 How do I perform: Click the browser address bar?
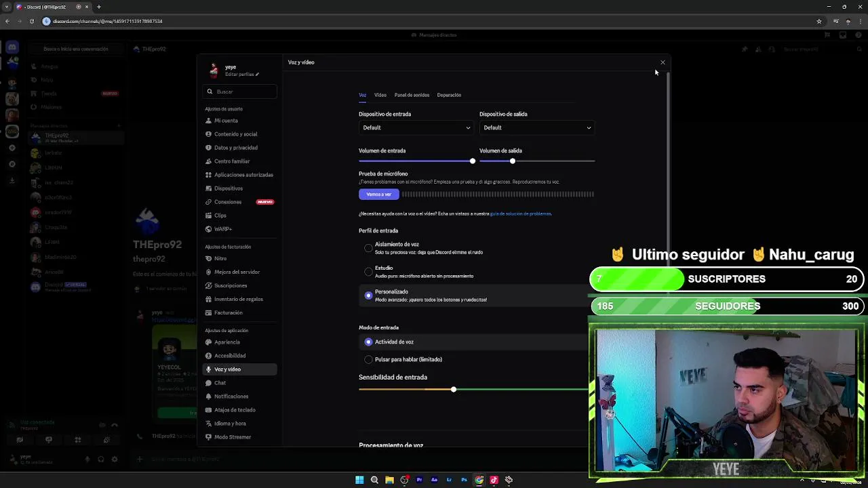[x=427, y=21]
